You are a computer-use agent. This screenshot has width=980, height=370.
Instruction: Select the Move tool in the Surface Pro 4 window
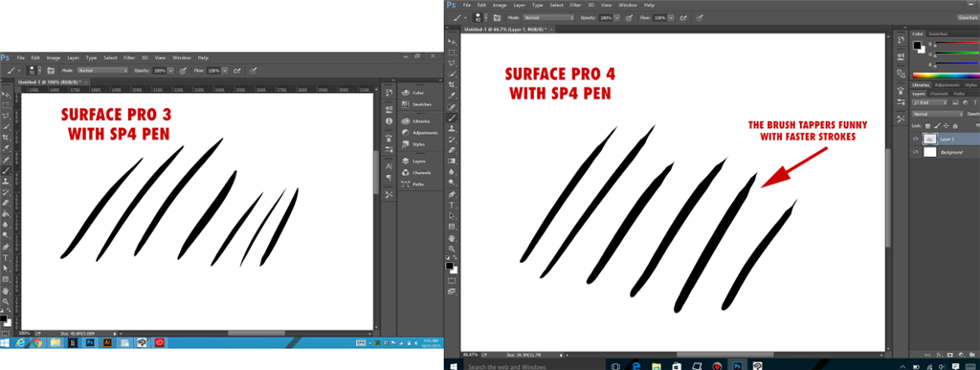tap(452, 42)
